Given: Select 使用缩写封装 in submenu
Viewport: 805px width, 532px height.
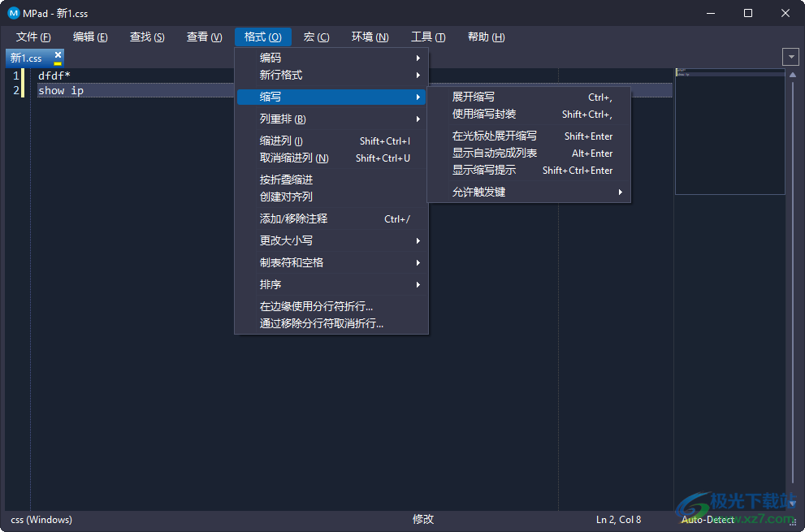Looking at the screenshot, I should coord(529,114).
